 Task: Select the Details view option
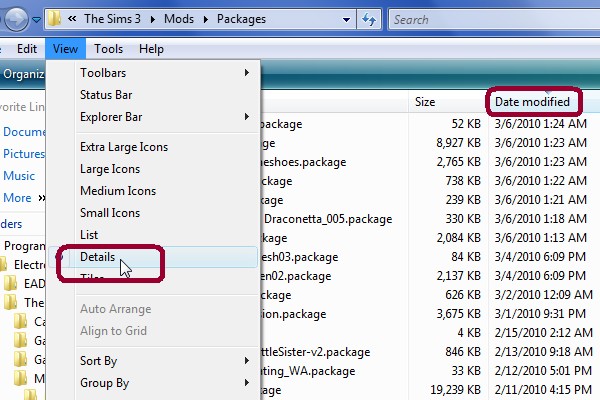click(x=97, y=257)
